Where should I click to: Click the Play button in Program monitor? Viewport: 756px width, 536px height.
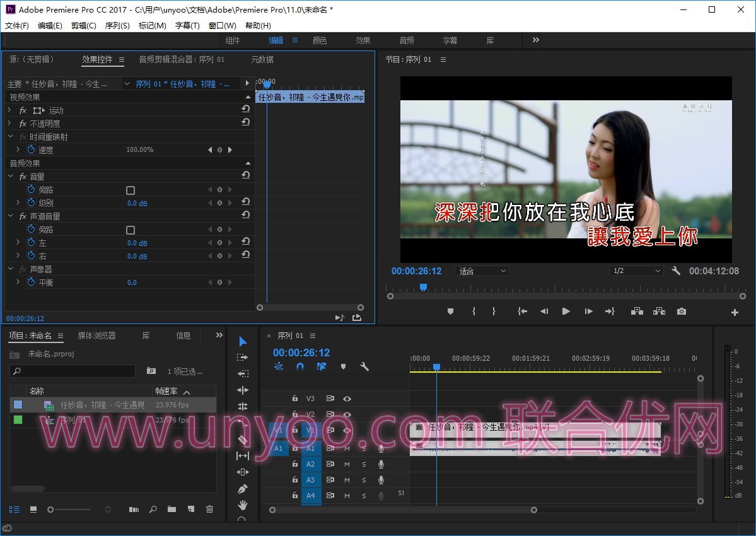(566, 312)
